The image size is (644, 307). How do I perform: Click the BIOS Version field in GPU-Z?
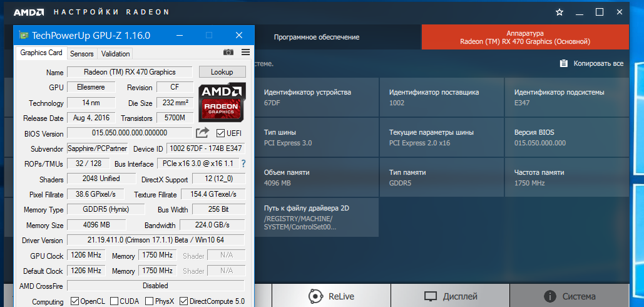(130, 133)
